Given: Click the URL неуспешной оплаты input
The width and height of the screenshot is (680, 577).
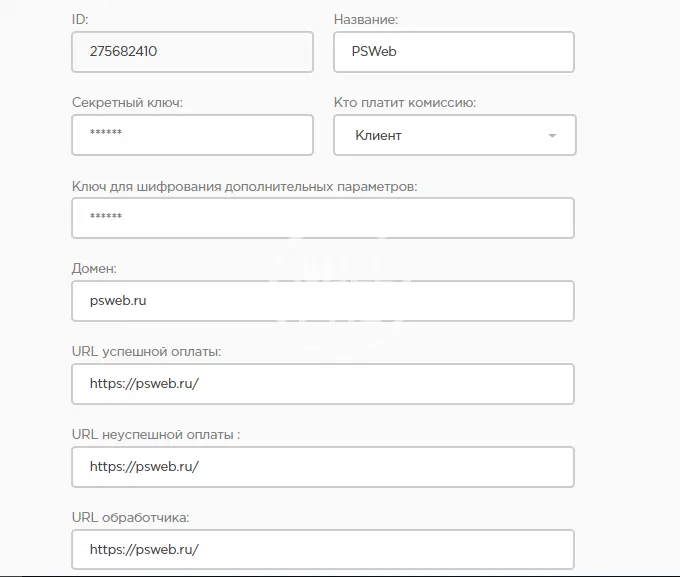Looking at the screenshot, I should coord(322,467).
